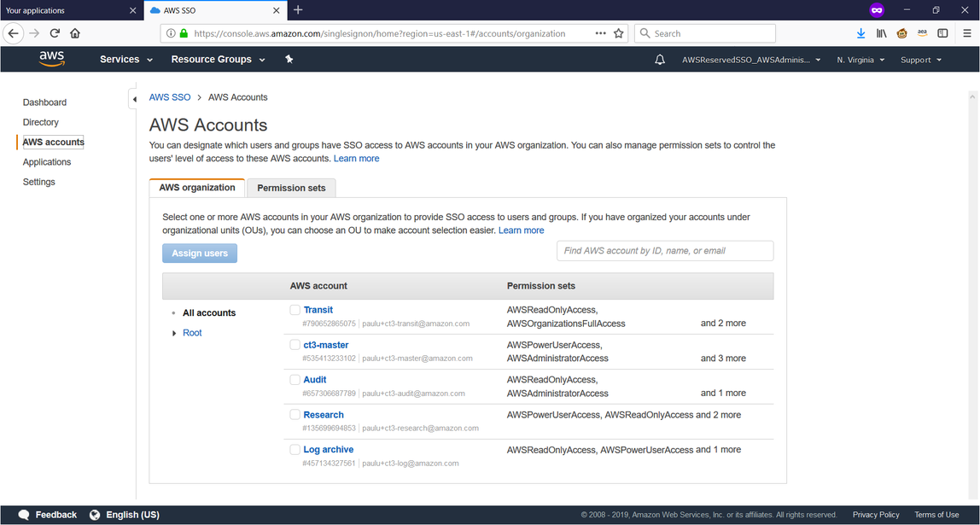Click the Find AWS account search field
Screen dimensions: 980x525
click(665, 251)
